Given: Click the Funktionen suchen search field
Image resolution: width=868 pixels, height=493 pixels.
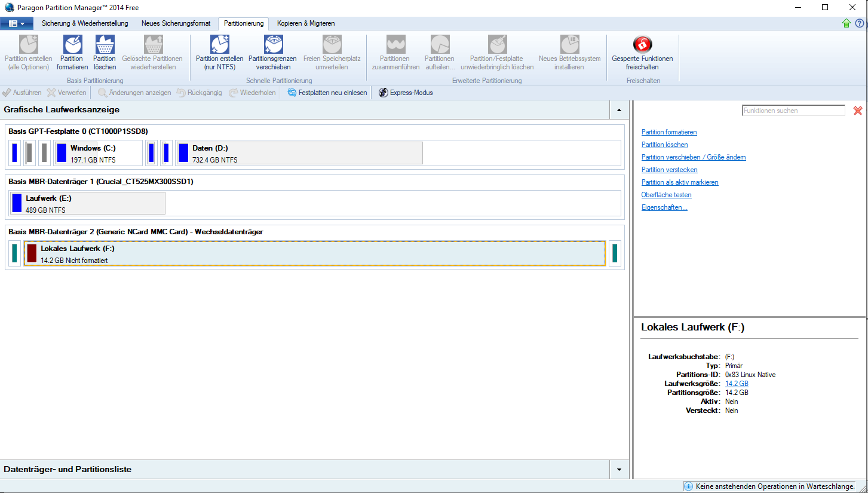Looking at the screenshot, I should [x=793, y=111].
